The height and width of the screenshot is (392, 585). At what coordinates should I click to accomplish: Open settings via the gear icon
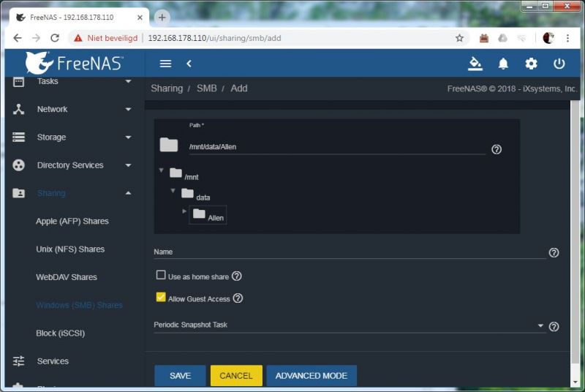click(x=531, y=64)
